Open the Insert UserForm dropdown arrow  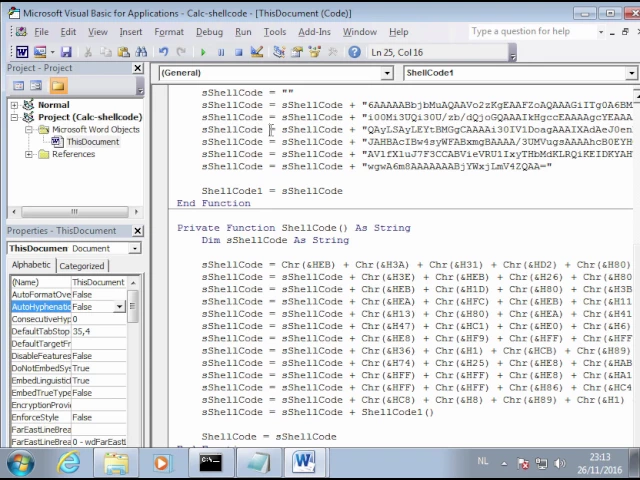pos(53,52)
